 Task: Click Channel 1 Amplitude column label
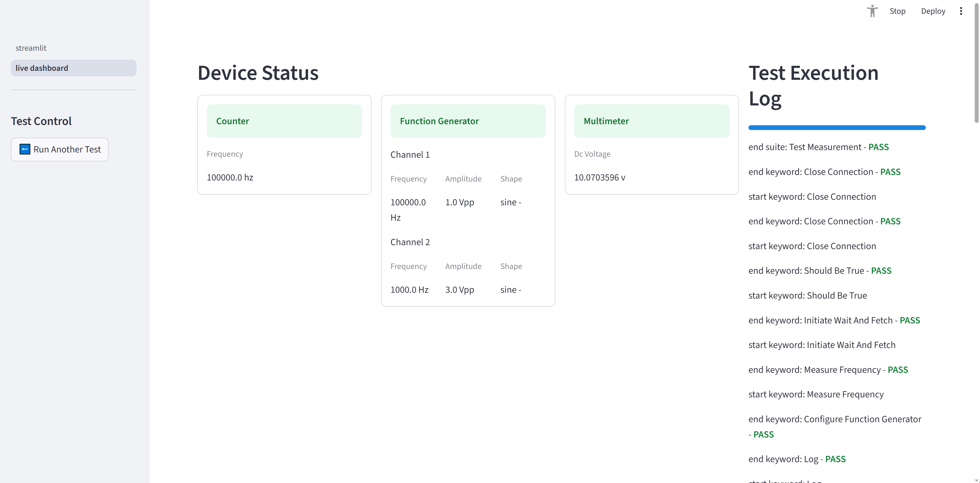463,179
